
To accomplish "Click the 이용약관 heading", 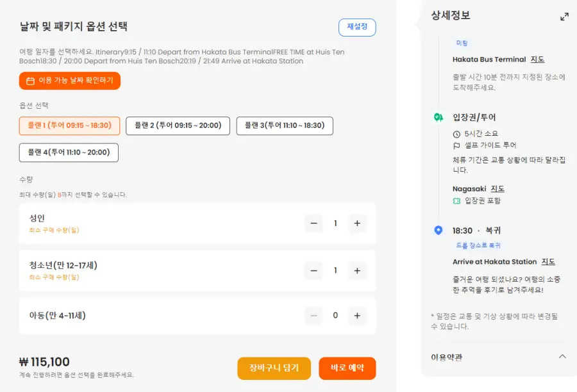I will [446, 357].
